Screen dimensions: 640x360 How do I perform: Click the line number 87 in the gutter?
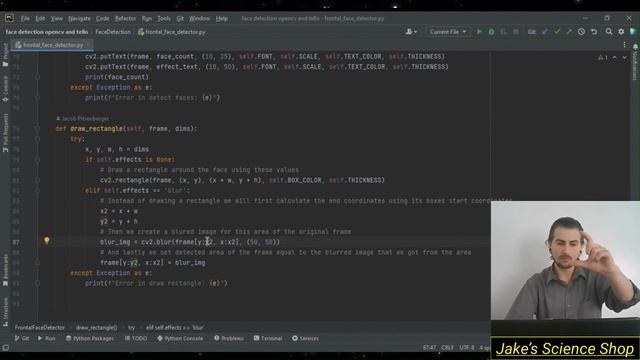click(16, 242)
